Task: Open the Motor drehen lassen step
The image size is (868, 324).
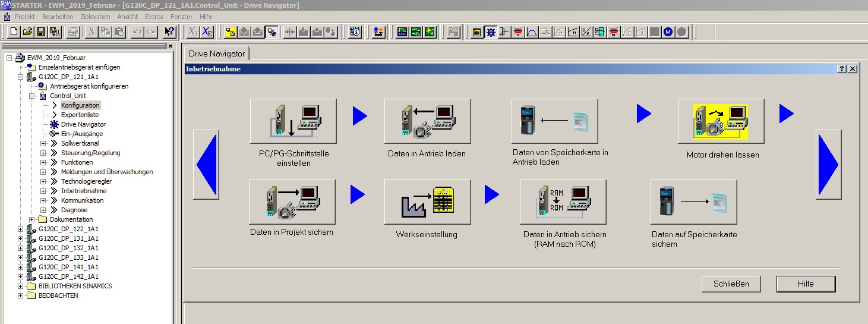Action: click(x=721, y=121)
